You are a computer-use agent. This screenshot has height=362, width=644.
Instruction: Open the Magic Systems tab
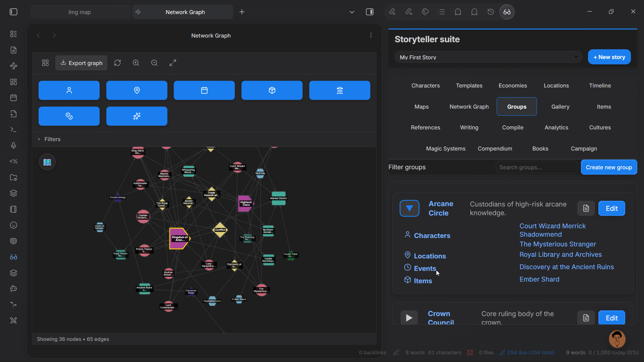[445, 148]
